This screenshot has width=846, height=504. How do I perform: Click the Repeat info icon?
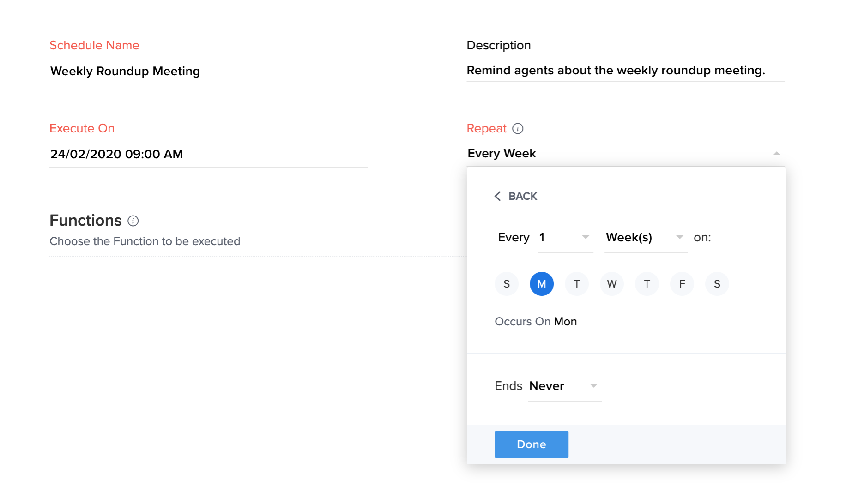tap(518, 129)
